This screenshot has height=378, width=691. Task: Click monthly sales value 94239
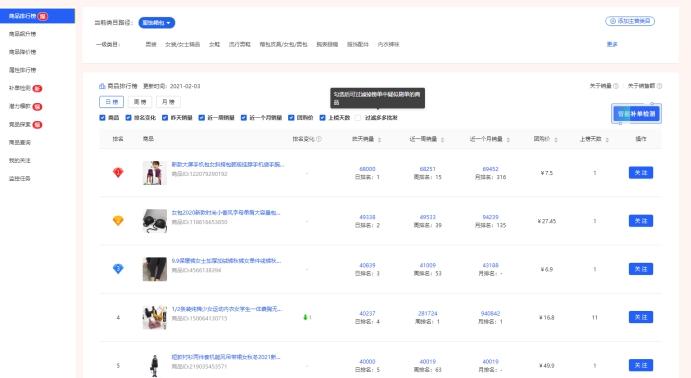coord(490,217)
